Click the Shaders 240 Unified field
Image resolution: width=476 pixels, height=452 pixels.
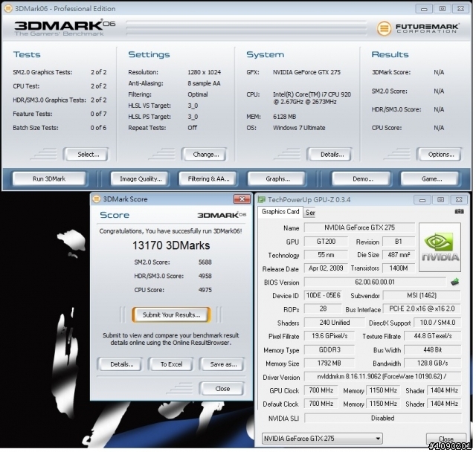(334, 323)
